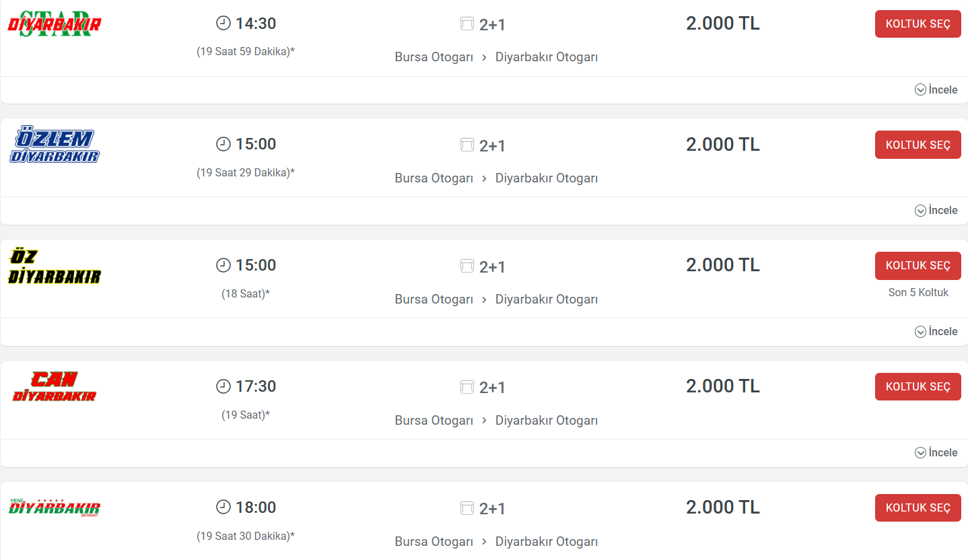Screen dimensions: 968x560
Task: Select Koltuk Seç for the 17:30 departure
Action: (x=918, y=387)
